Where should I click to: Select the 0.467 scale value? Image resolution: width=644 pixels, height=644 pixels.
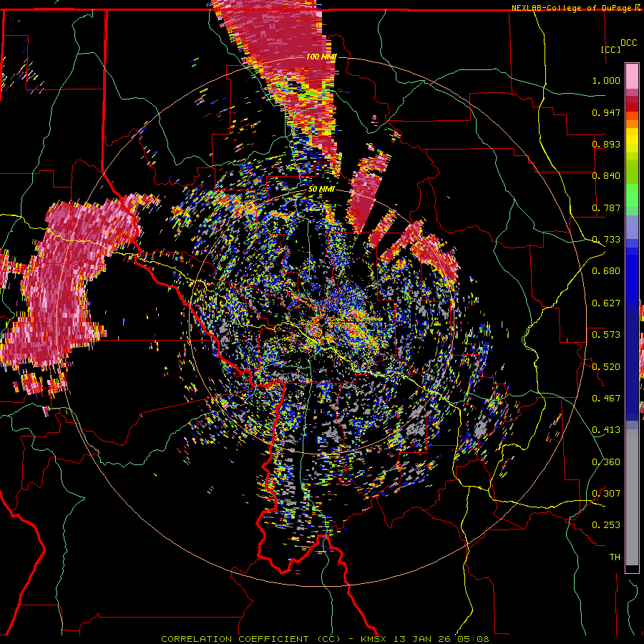tap(606, 399)
